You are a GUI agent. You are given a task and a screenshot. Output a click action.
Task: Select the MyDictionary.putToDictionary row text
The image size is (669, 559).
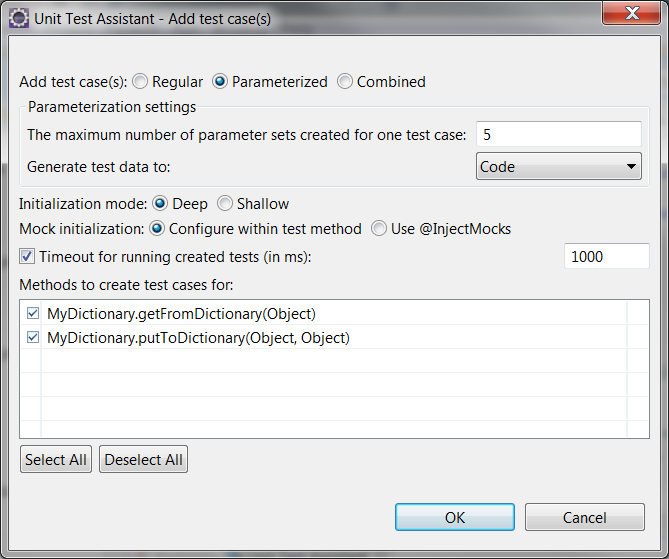198,338
